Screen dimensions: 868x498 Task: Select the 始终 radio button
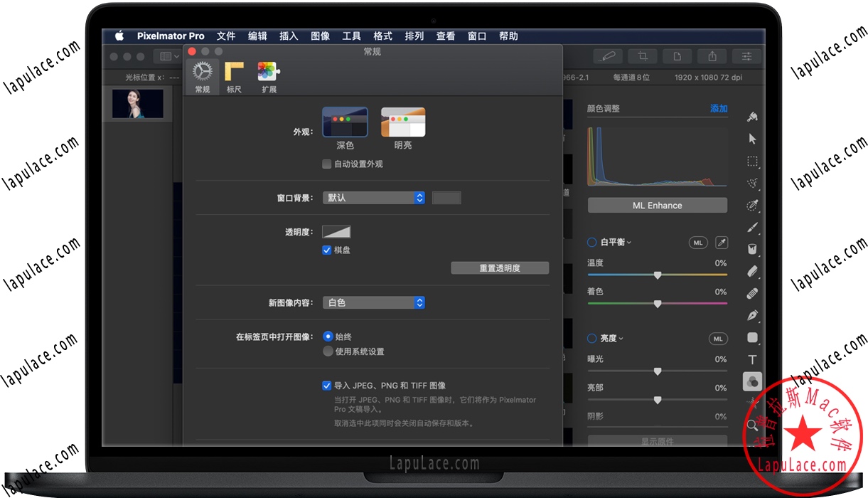(x=328, y=336)
